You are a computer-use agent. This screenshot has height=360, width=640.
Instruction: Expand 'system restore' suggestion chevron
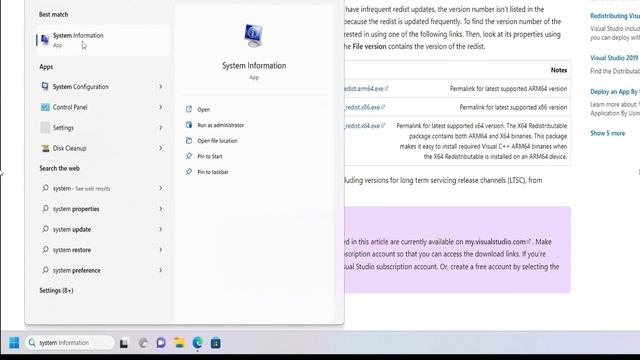click(160, 249)
